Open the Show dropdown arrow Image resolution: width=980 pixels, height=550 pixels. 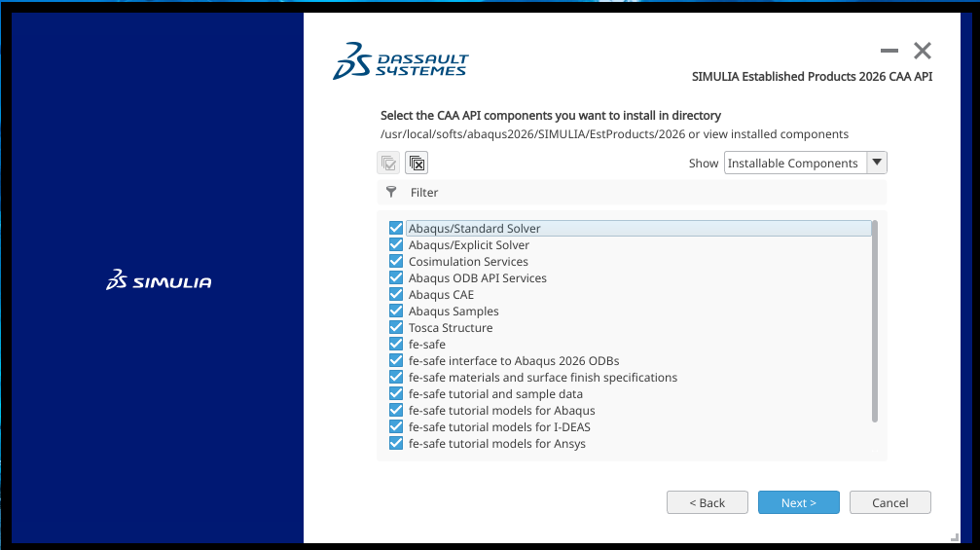(x=877, y=163)
